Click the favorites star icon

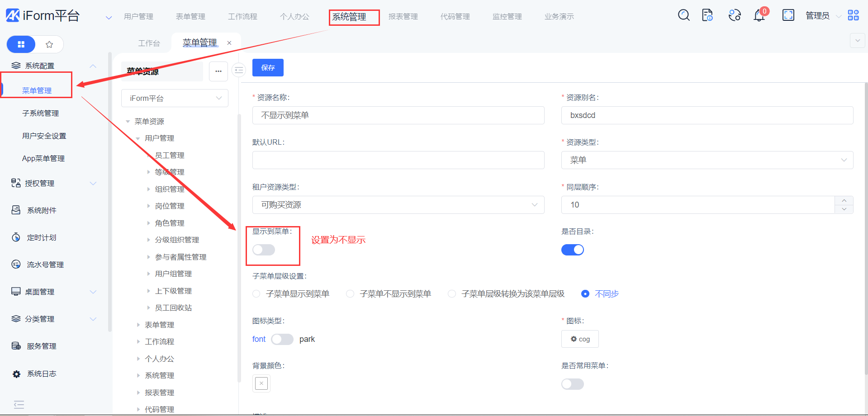49,44
